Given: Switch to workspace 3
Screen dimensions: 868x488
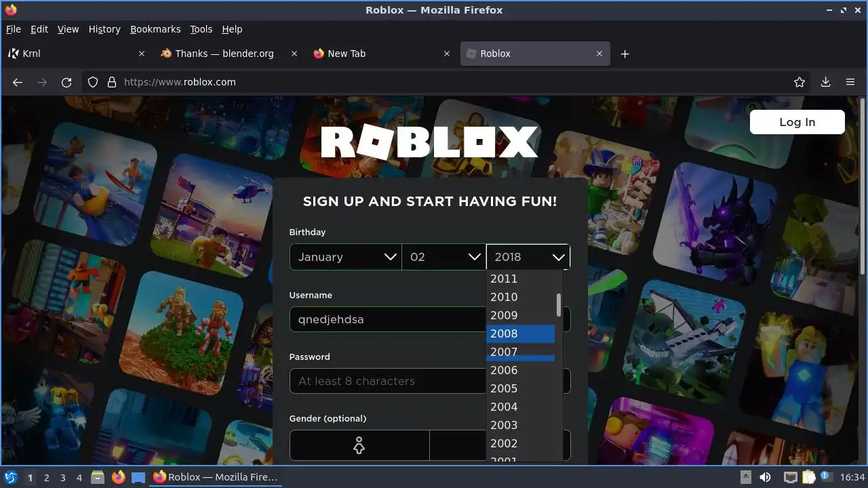Looking at the screenshot, I should click(62, 478).
